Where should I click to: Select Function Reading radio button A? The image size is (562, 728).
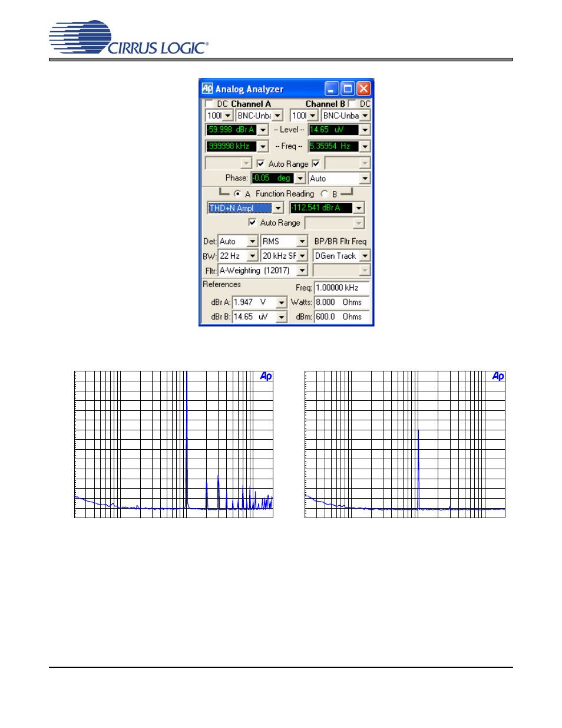237,193
